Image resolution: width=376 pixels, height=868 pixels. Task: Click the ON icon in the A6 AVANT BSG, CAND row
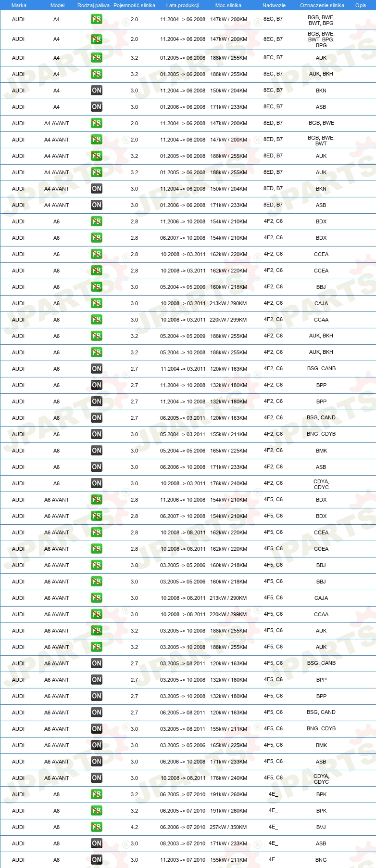pyautogui.click(x=97, y=713)
